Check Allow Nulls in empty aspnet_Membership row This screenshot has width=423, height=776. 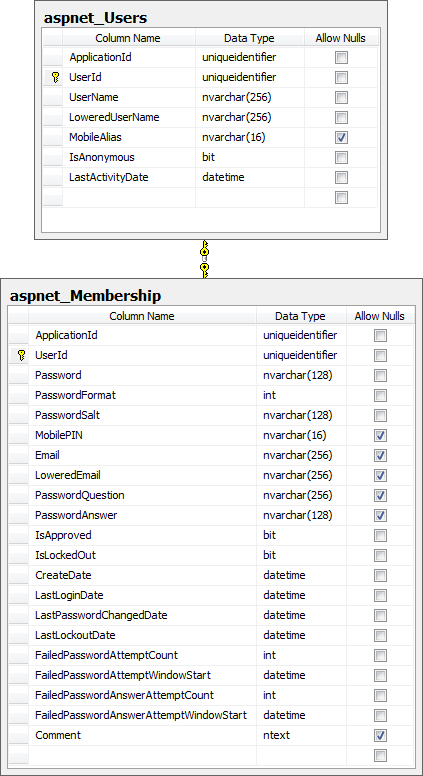coord(380,756)
